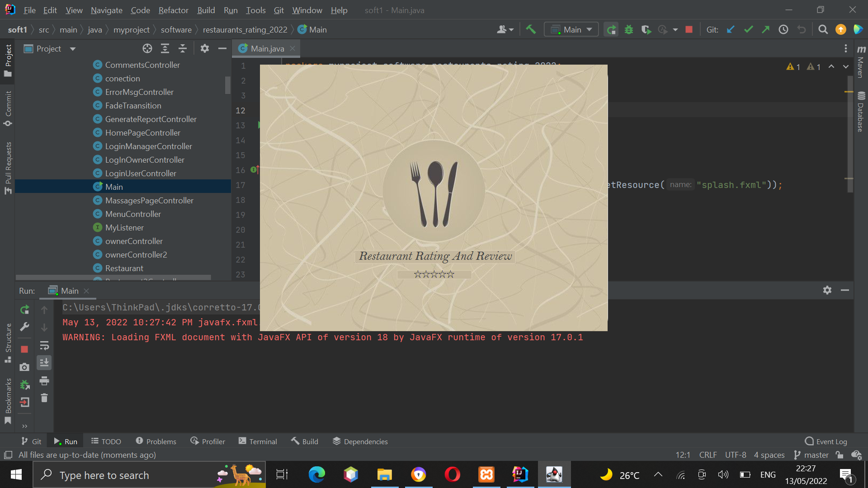
Task: Commit changes with the green checkmark Git icon
Action: pos(748,29)
